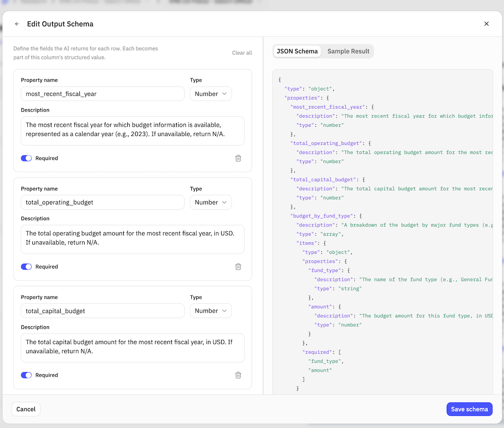Edit description of most recent fiscal year
The height and width of the screenshot is (428, 504).
[133, 131]
